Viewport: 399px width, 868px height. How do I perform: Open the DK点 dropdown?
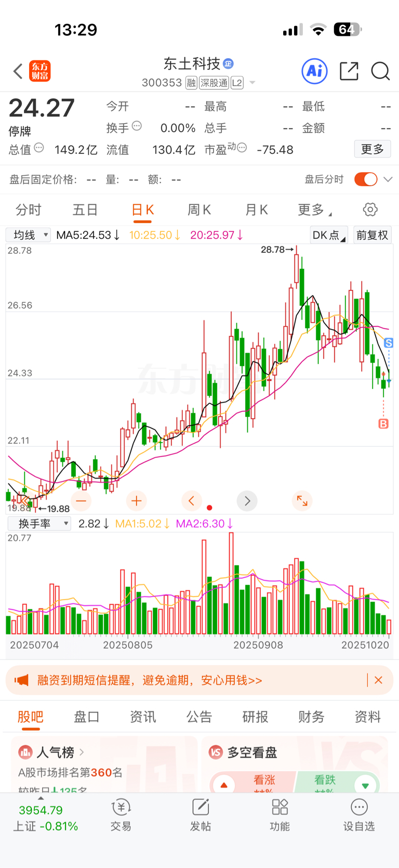pyautogui.click(x=329, y=235)
